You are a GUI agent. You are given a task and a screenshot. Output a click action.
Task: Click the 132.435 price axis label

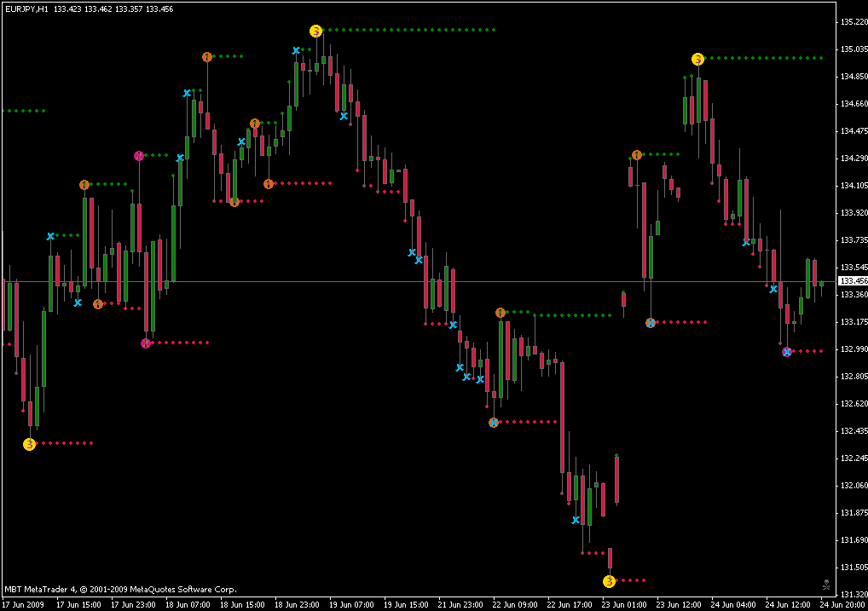pos(854,430)
